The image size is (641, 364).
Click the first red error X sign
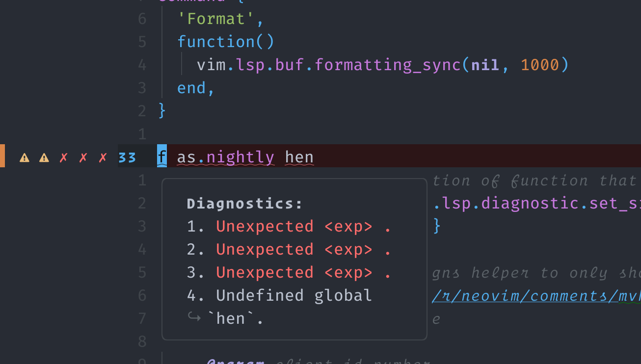[63, 157]
